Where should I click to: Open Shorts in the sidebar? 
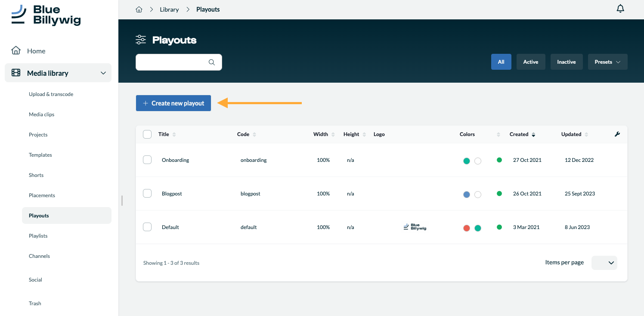[36, 175]
